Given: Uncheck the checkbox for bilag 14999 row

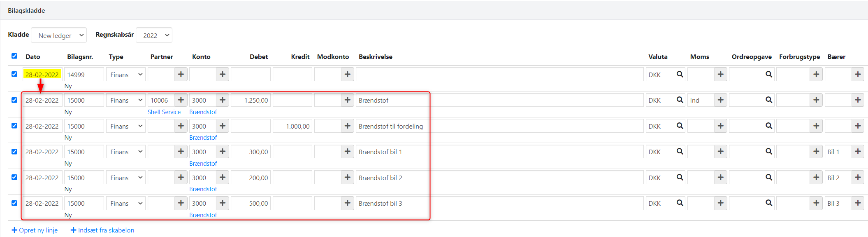Looking at the screenshot, I should pyautogui.click(x=14, y=74).
